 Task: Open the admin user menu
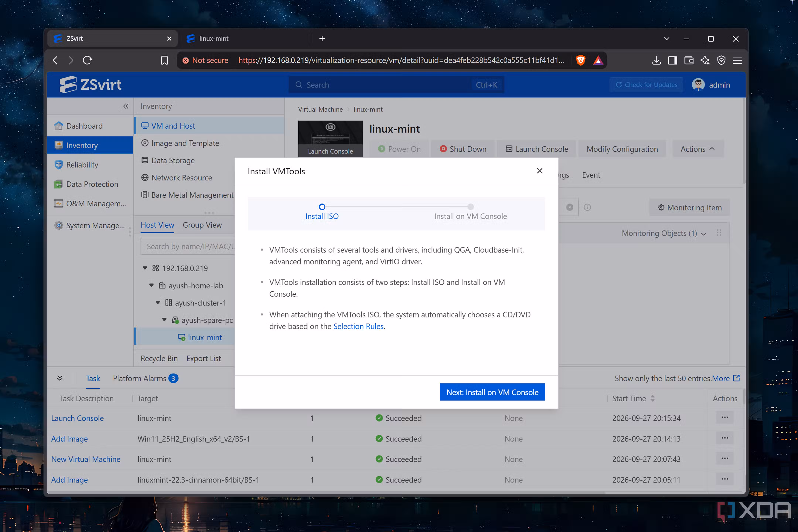[711, 84]
